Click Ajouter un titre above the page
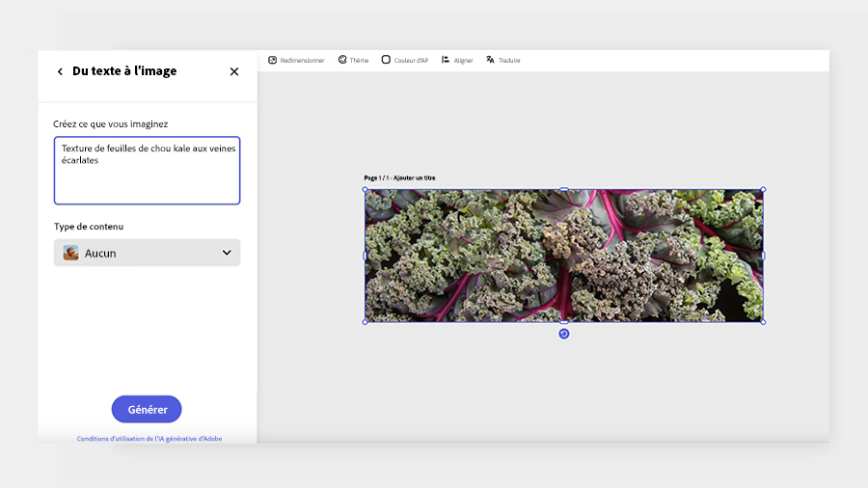The height and width of the screenshot is (488, 868). pos(414,178)
